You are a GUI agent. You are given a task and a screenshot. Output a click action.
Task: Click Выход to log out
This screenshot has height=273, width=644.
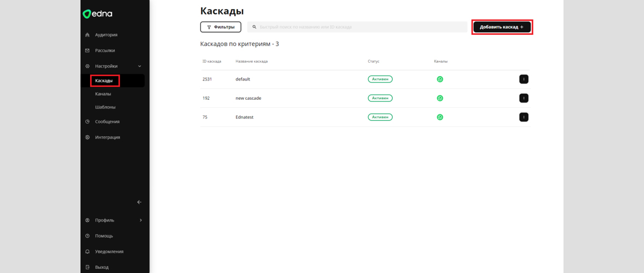pos(101,267)
